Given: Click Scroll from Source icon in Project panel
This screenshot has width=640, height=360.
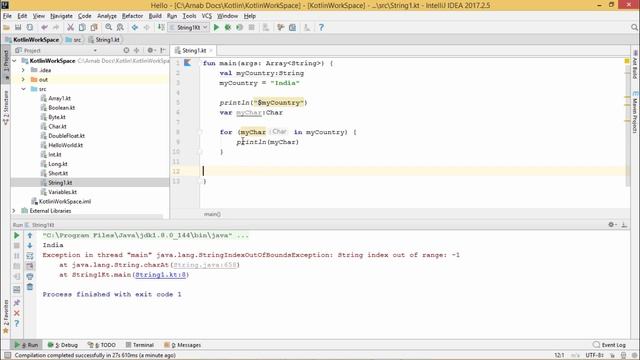Looking at the screenshot, I should pyautogui.click(x=126, y=50).
